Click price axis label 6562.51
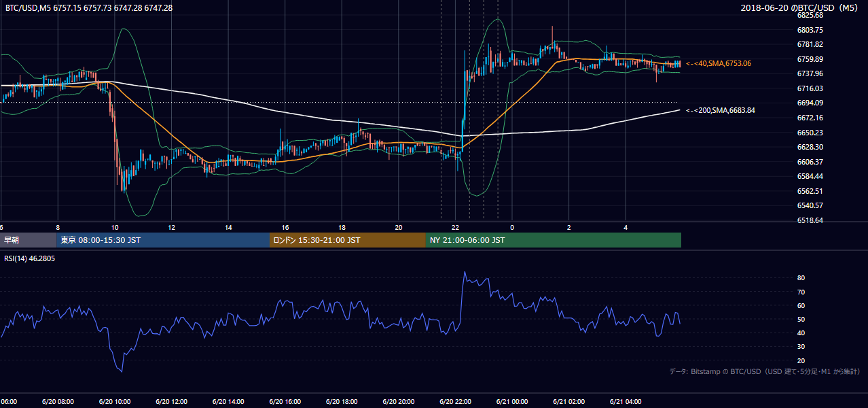Viewport: 868px width, 408px height. 810,191
